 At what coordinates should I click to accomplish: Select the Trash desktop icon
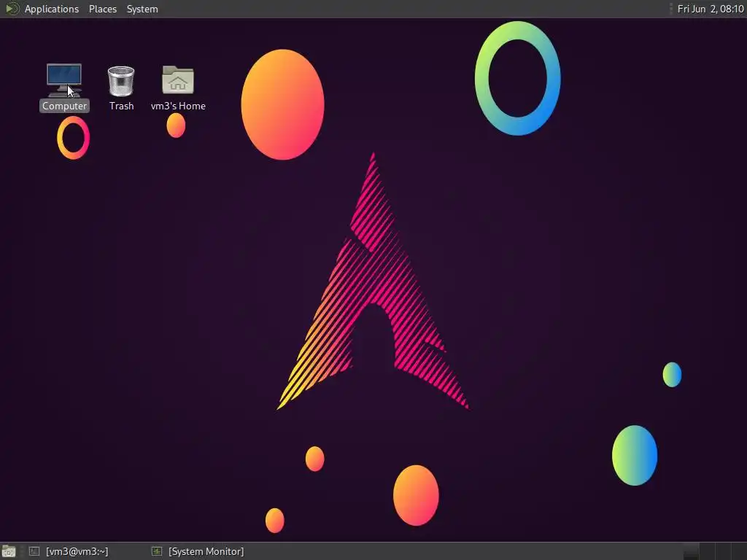click(x=121, y=88)
